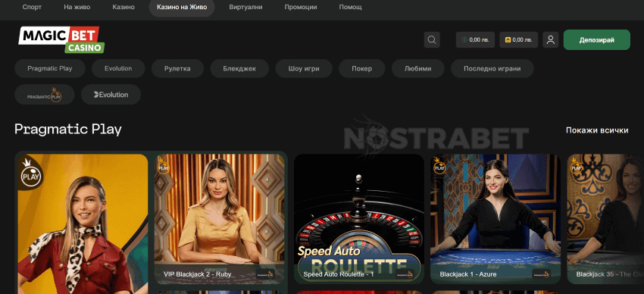Click the MagicBet Casino logo
The height and width of the screenshot is (294, 644).
coord(61,40)
